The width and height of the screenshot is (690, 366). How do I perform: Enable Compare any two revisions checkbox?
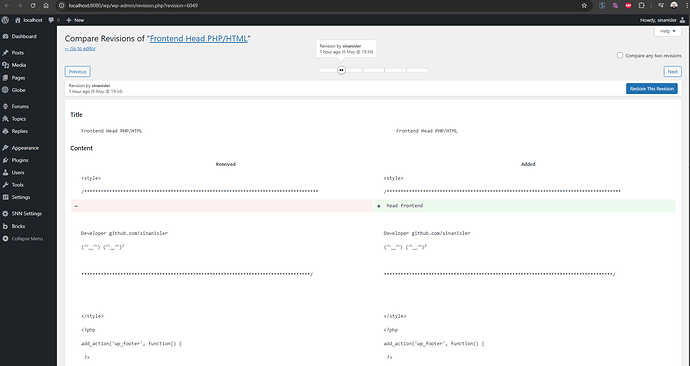pyautogui.click(x=620, y=55)
